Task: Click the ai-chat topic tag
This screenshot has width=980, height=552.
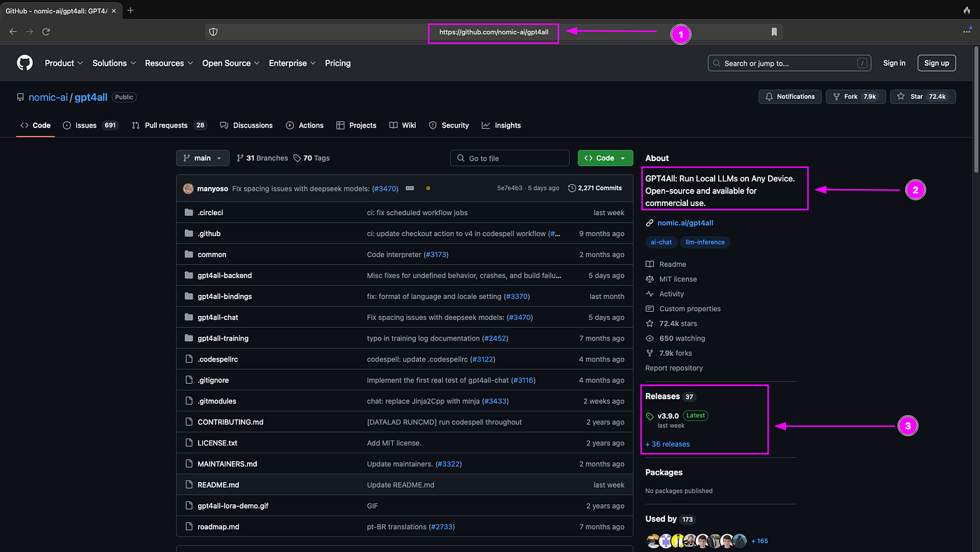Action: (x=661, y=242)
